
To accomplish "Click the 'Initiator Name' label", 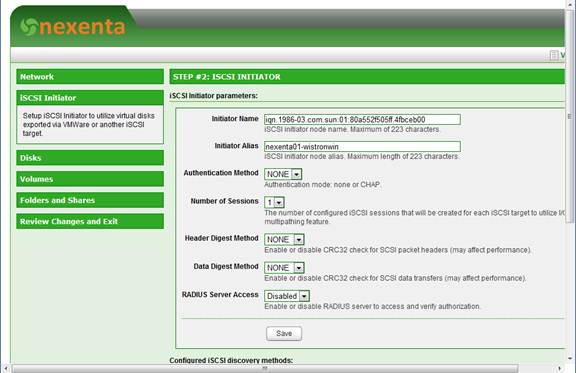I will point(235,119).
